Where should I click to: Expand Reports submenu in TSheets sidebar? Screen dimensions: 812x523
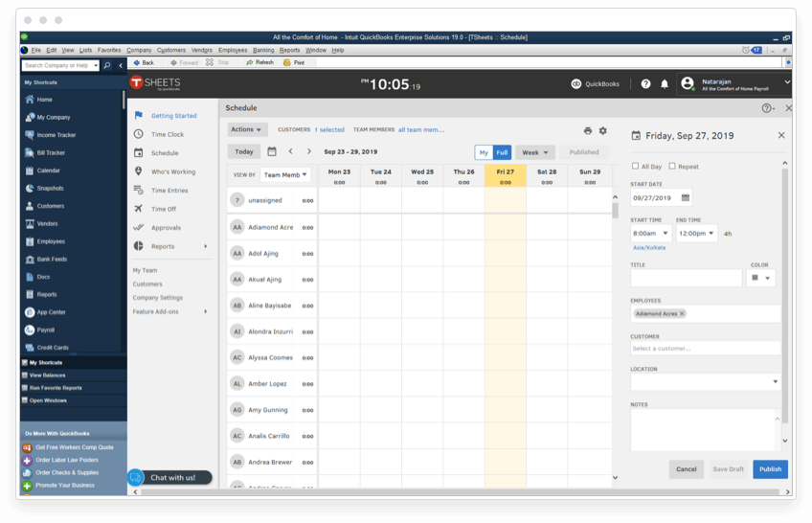(206, 246)
